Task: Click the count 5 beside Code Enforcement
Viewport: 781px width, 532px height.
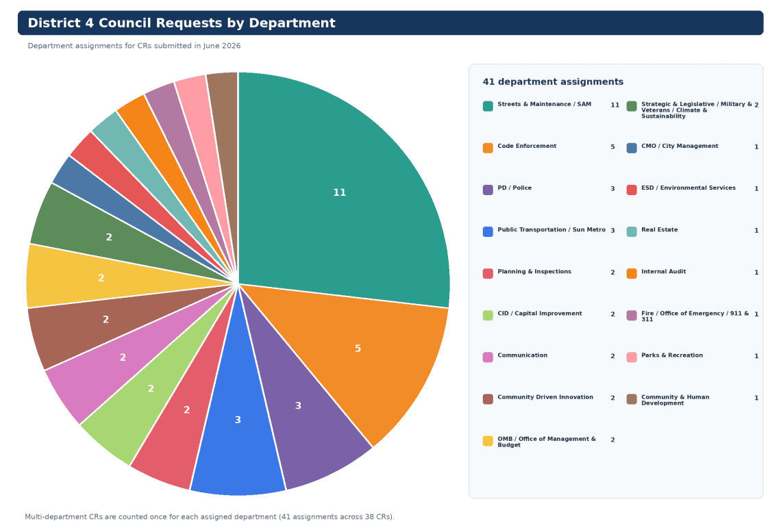Action: [x=612, y=147]
